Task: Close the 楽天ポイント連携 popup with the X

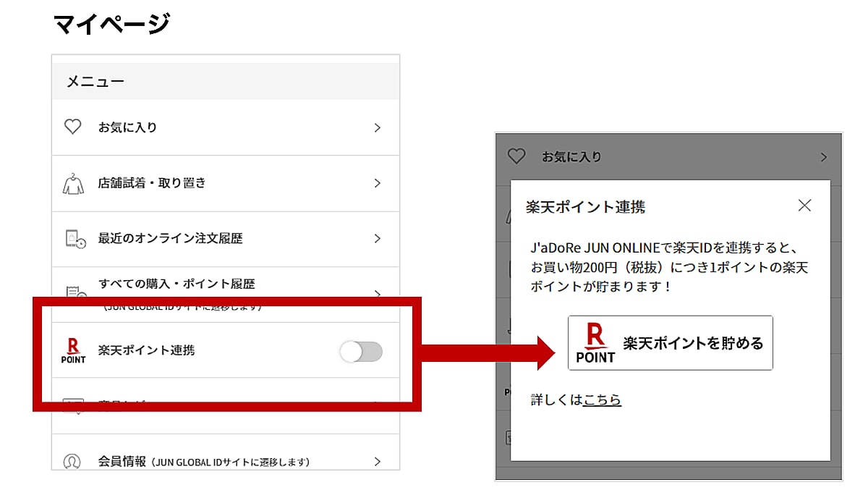Action: 804,206
